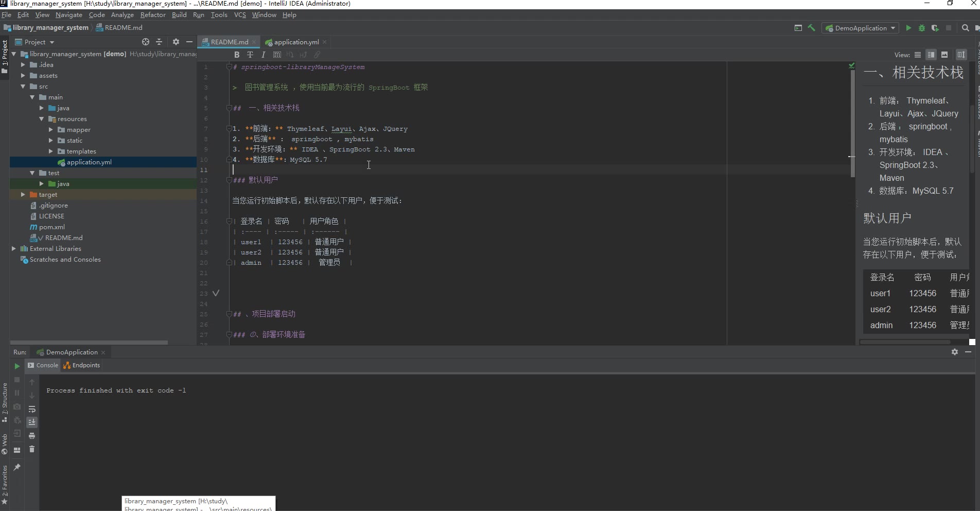Open Project panel settings gear
Image resolution: width=980 pixels, height=511 pixels.
coord(176,42)
